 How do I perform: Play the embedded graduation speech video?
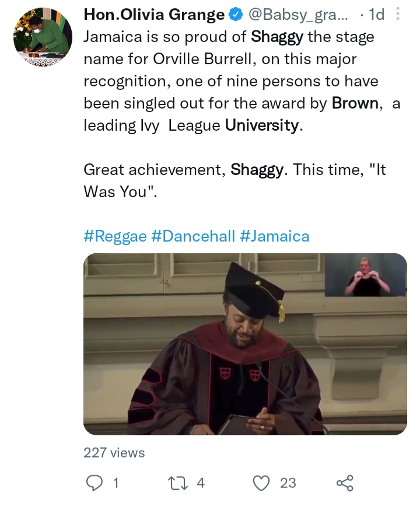click(245, 344)
